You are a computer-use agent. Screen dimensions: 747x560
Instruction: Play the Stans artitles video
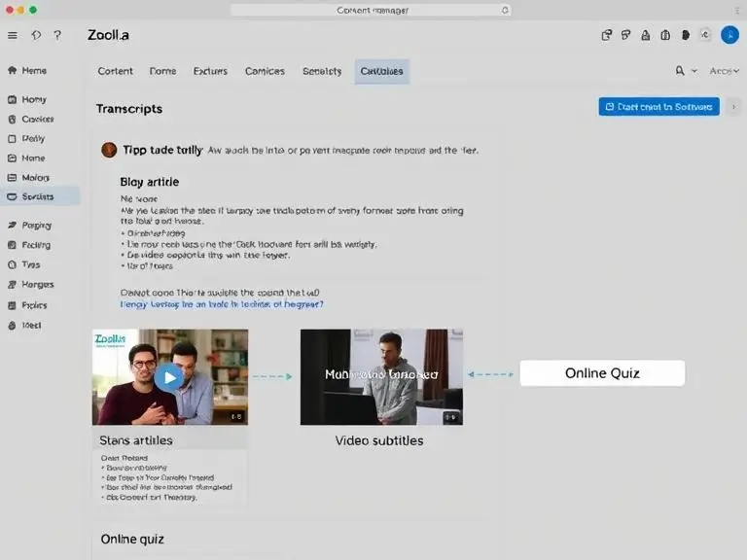pos(169,377)
